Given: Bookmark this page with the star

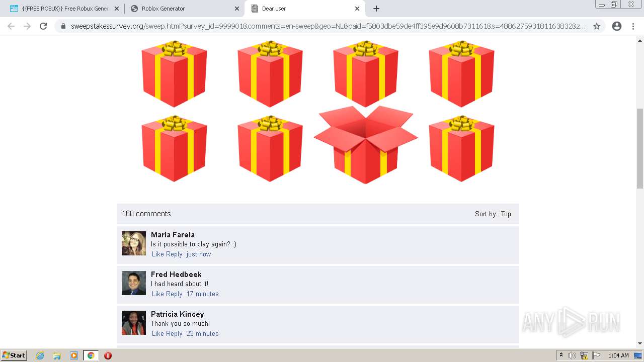Looking at the screenshot, I should pyautogui.click(x=597, y=26).
